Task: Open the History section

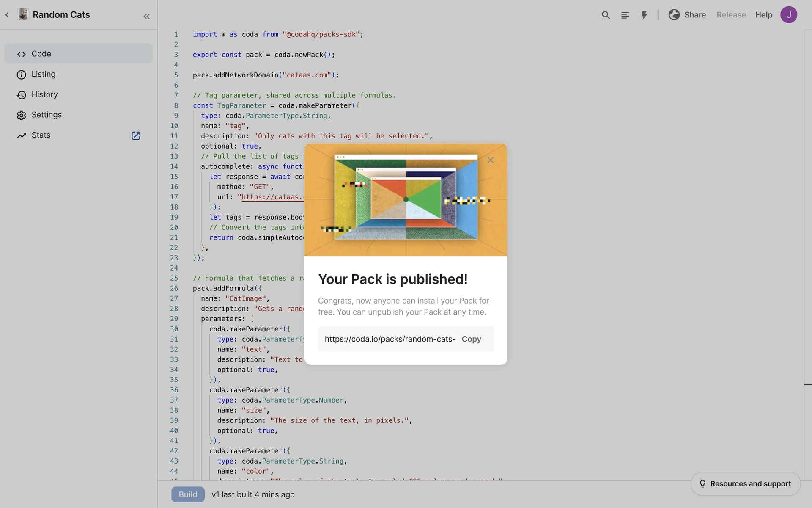Action: coord(44,94)
